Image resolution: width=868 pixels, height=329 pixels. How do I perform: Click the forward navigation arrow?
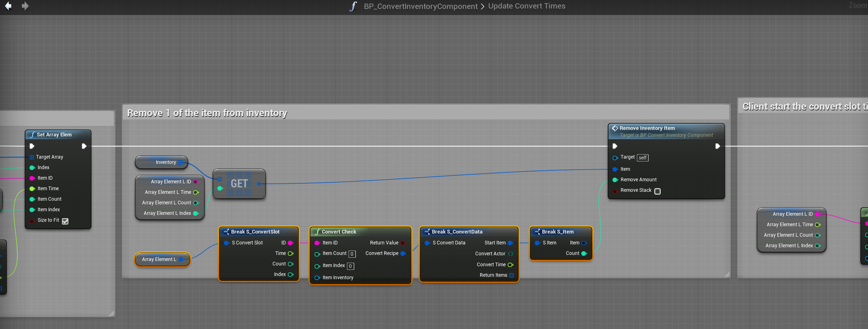click(x=25, y=6)
